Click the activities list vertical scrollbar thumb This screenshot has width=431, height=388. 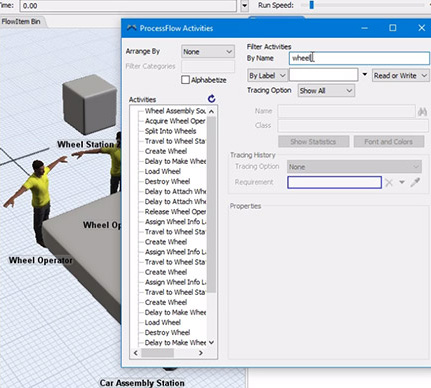pos(211,204)
